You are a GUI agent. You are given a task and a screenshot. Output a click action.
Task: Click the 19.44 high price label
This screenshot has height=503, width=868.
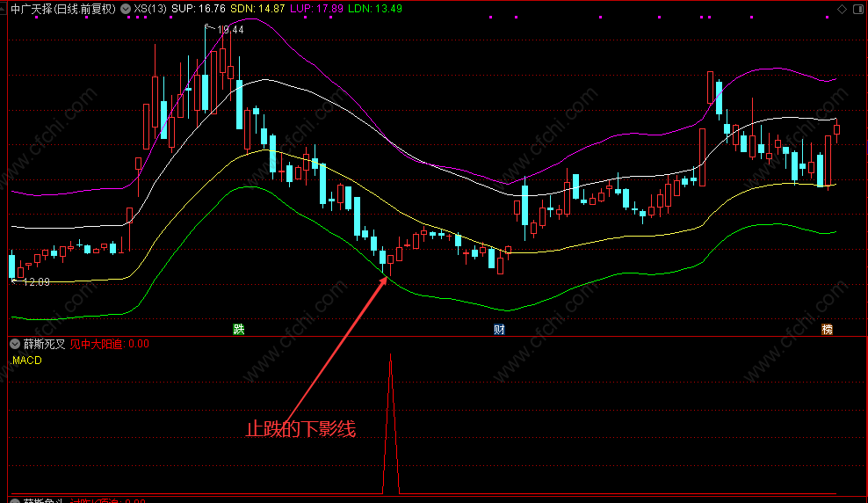tap(230, 30)
